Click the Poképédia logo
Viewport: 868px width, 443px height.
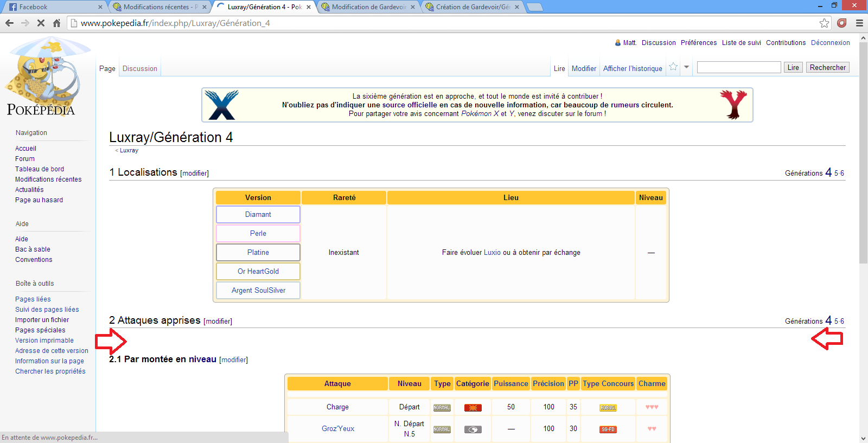(42, 77)
